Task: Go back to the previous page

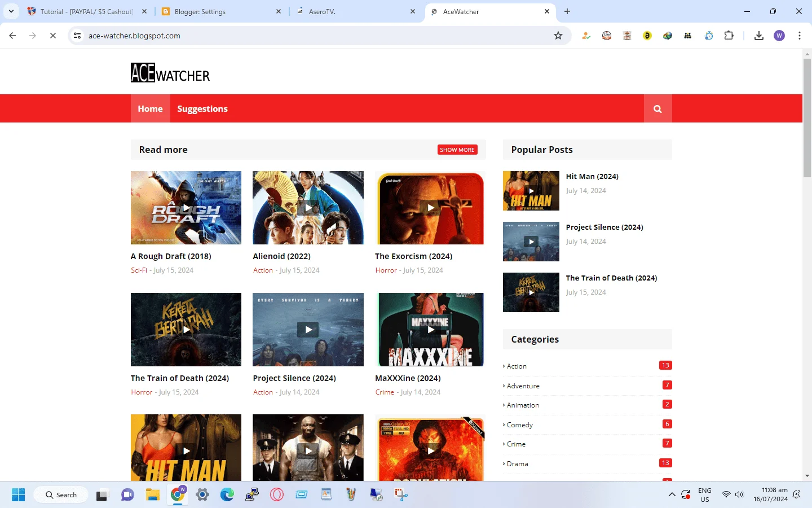Action: pyautogui.click(x=12, y=36)
